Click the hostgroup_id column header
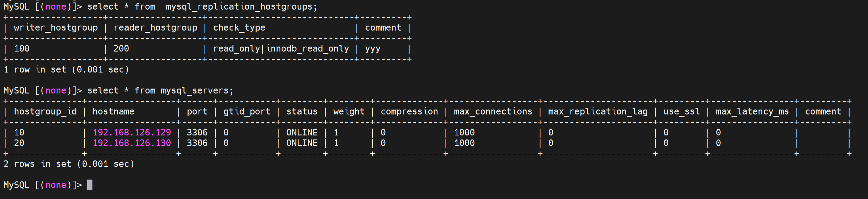868x199 pixels. coord(45,112)
